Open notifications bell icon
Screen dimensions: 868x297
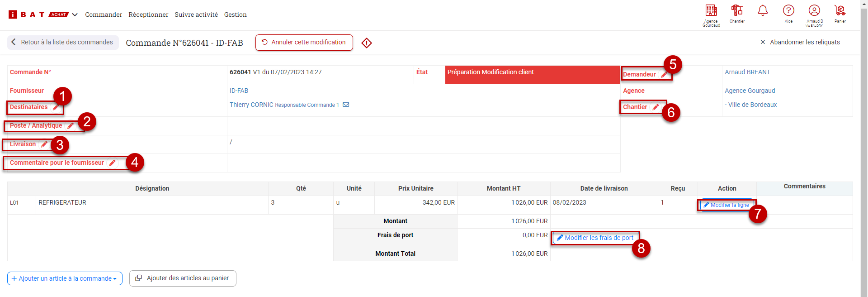pos(763,11)
